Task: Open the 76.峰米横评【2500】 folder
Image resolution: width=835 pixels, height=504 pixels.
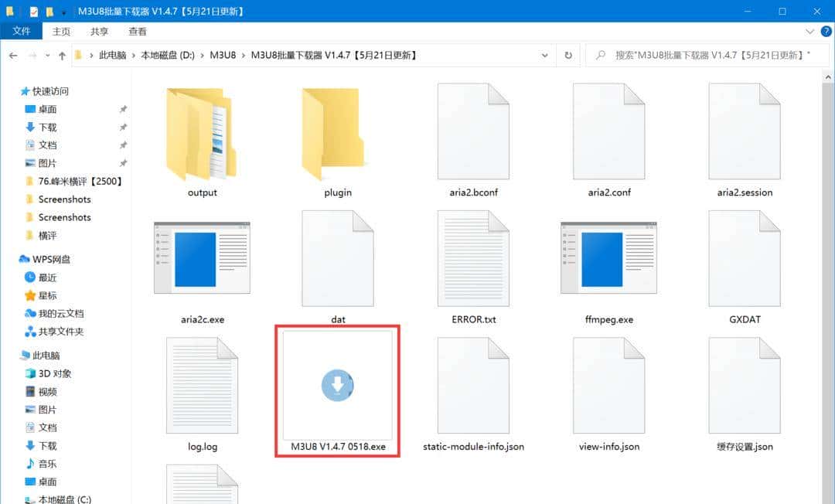Action: [x=80, y=181]
